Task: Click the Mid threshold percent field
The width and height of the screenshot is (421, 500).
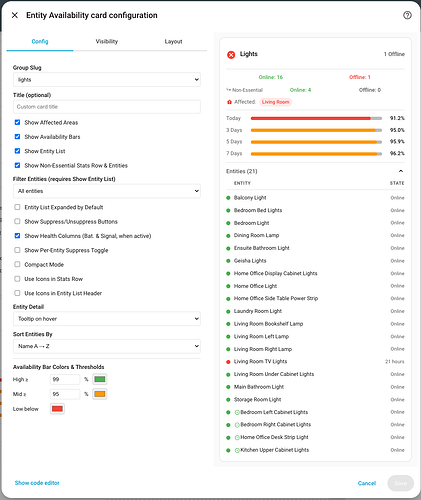Action: (65, 394)
